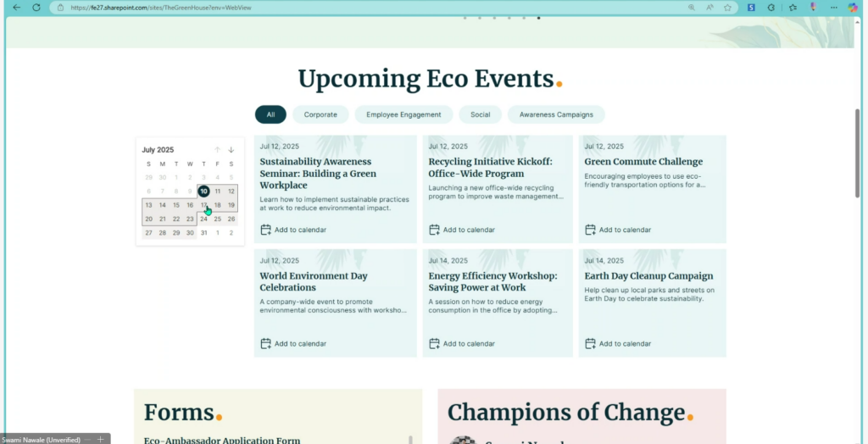Select the highlighted date 10 in calendar
This screenshot has height=444, width=868.
point(203,191)
